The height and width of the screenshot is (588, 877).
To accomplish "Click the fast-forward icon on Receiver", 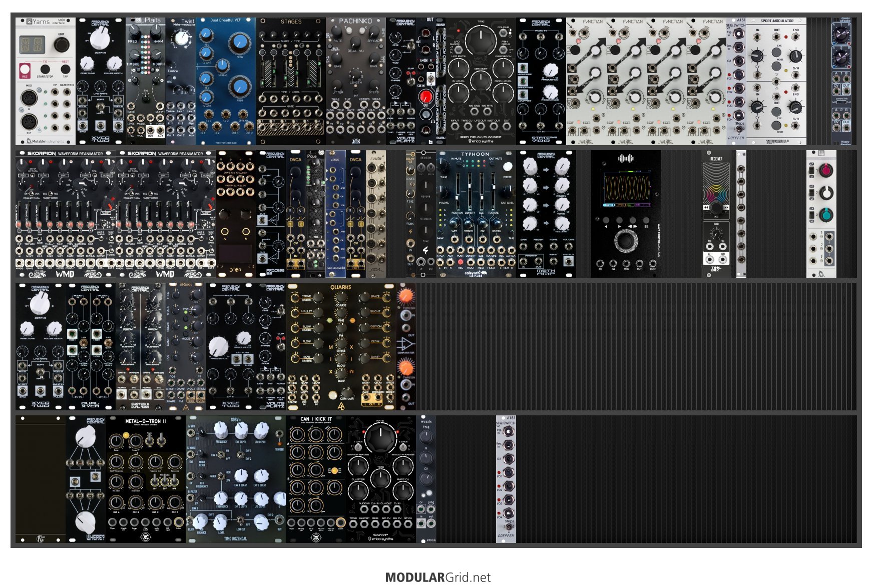I will [726, 207].
